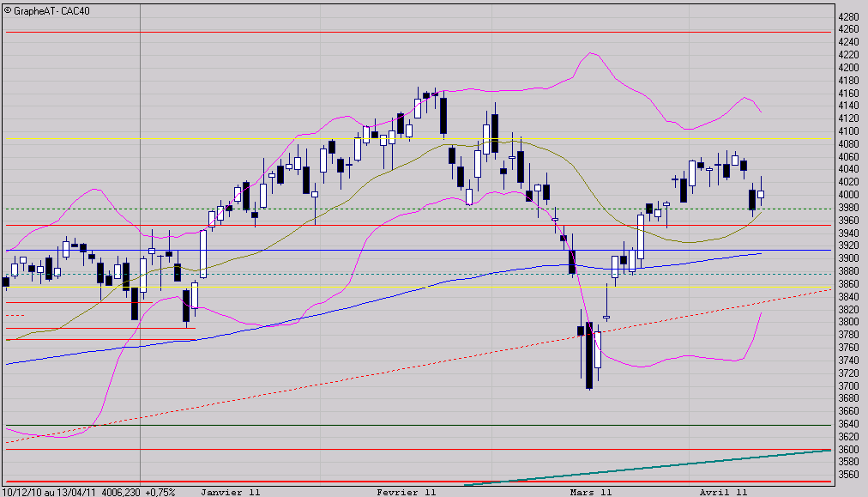
Task: Click the 4280 price axis label
Action: click(x=848, y=17)
